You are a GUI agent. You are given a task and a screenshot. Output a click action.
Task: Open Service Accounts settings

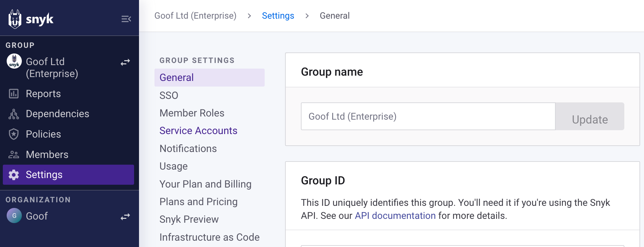click(198, 131)
